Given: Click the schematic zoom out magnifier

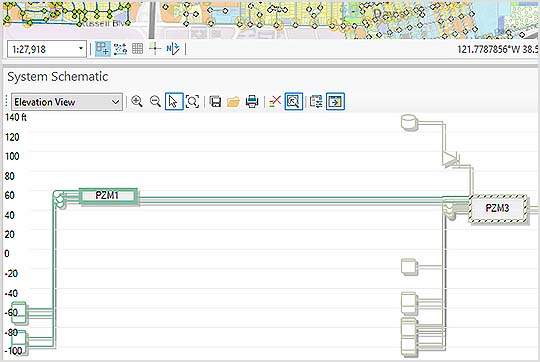Looking at the screenshot, I should (155, 102).
